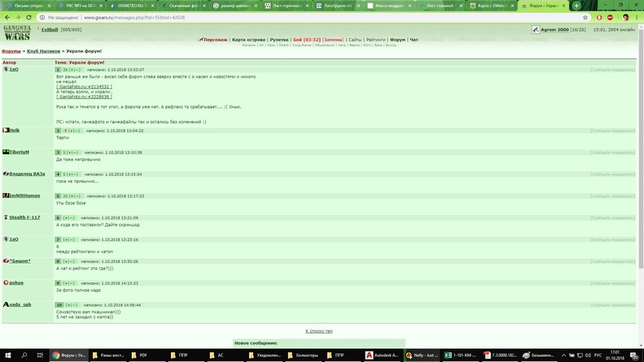Image resolution: width=644 pixels, height=362 pixels.
Task: Open the GanjaFoto.ru:#2134532 link
Action: point(84,87)
